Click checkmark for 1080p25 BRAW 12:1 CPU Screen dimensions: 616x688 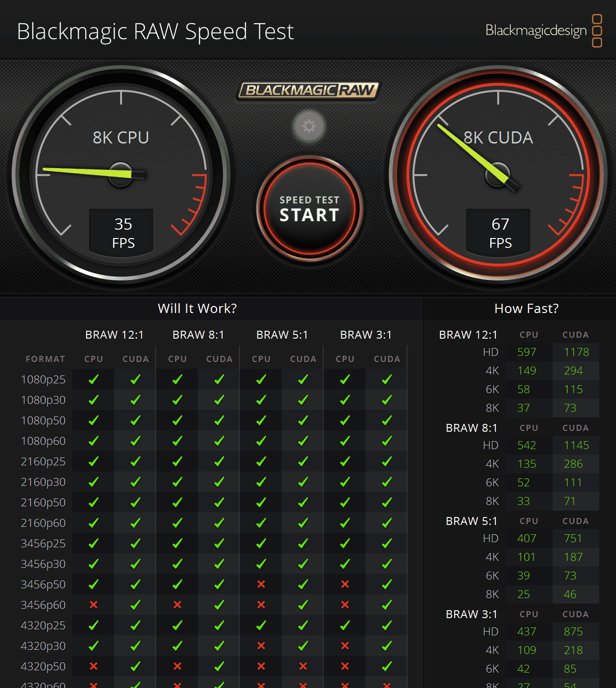click(x=94, y=379)
